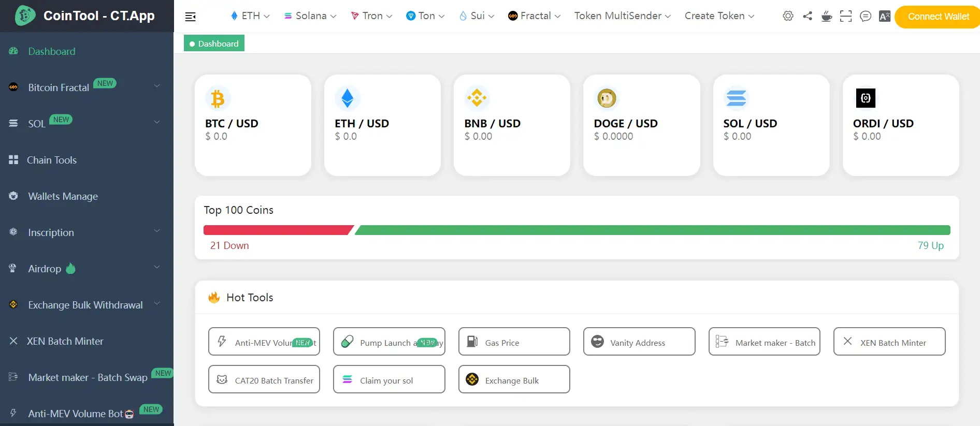Expand the Token MultiSender menu
The image size is (980, 426).
(622, 16)
